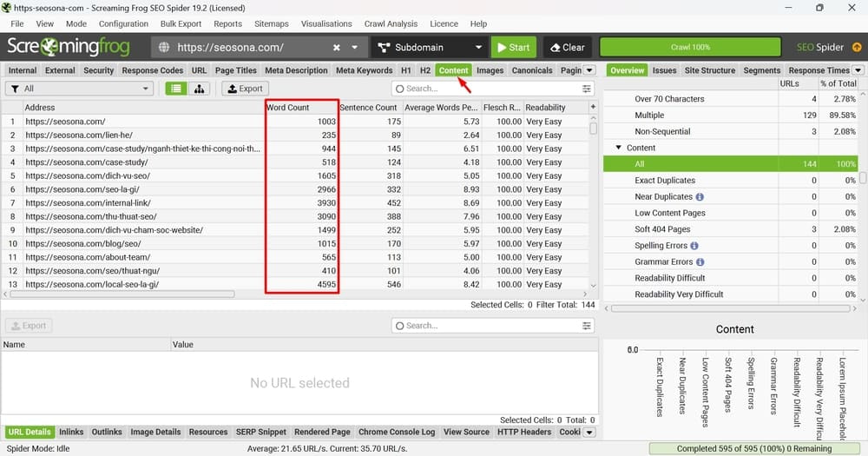This screenshot has height=456, width=868.
Task: Switch to the Meta Description tab
Action: (296, 70)
